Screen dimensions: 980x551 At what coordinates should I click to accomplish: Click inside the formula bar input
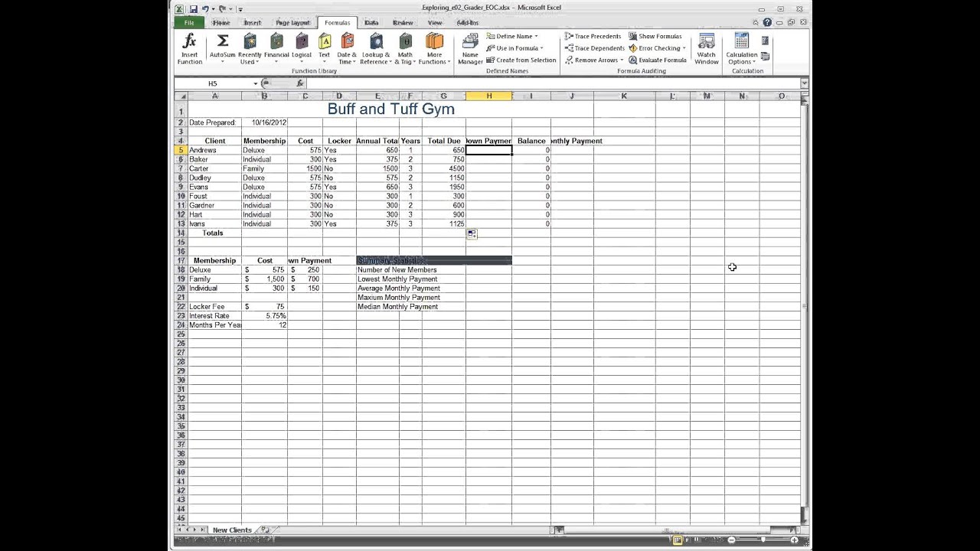(553, 83)
